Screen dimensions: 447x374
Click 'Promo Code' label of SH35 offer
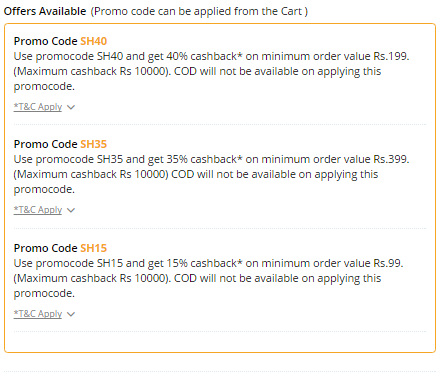(x=45, y=144)
